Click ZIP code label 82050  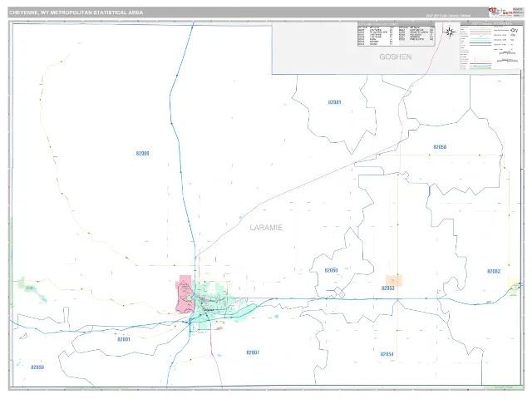440,147
